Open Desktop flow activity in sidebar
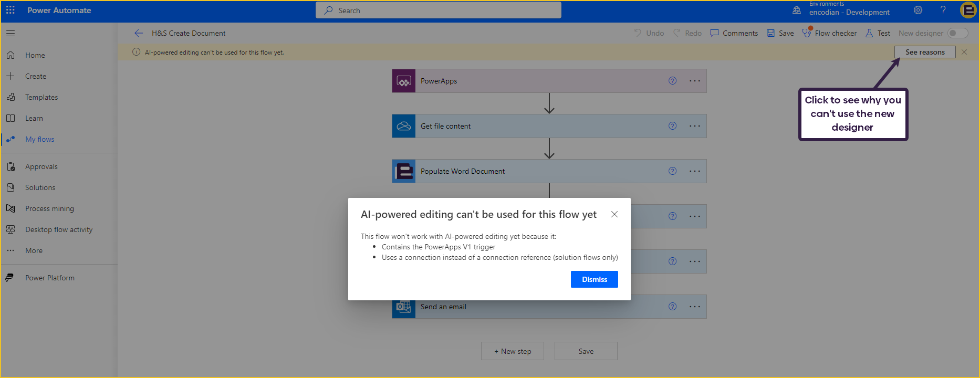 tap(59, 229)
